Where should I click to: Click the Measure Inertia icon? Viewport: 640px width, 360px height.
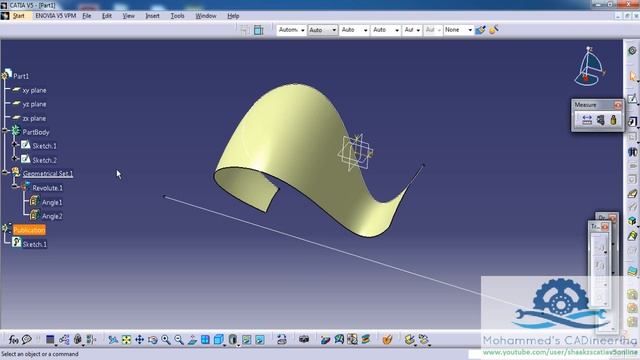pyautogui.click(x=613, y=120)
